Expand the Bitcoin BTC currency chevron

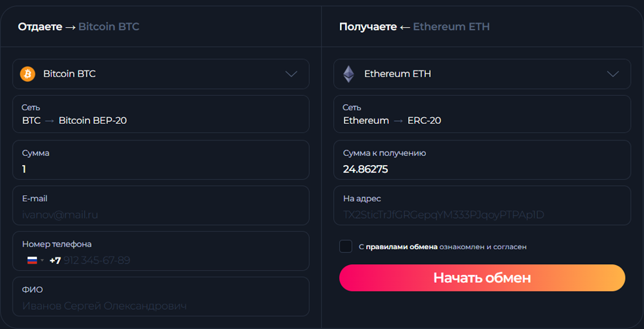[291, 74]
